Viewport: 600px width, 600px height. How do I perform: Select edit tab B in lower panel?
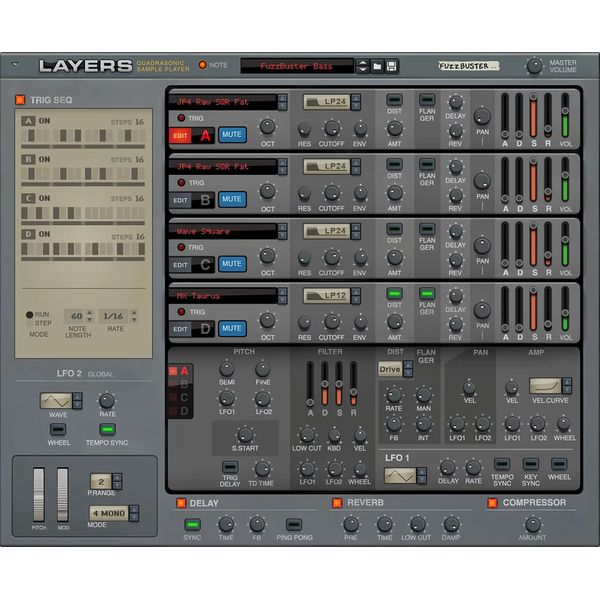[180, 384]
